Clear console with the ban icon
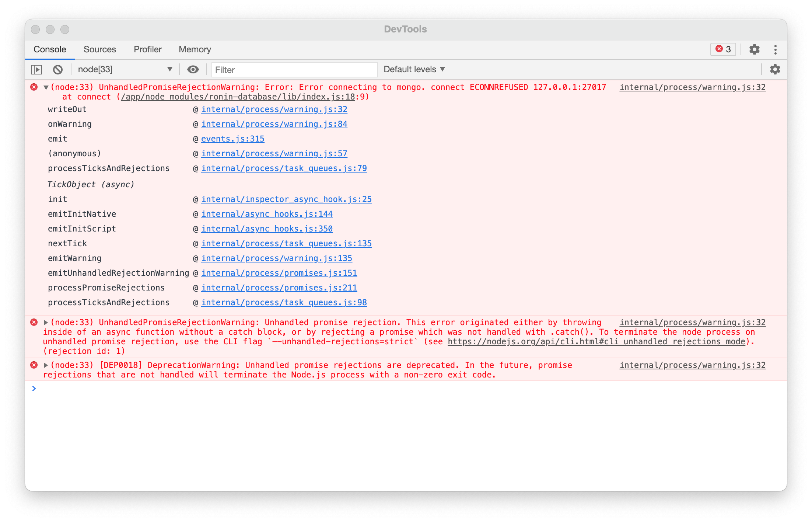Image resolution: width=812 pixels, height=522 pixels. pyautogui.click(x=58, y=69)
